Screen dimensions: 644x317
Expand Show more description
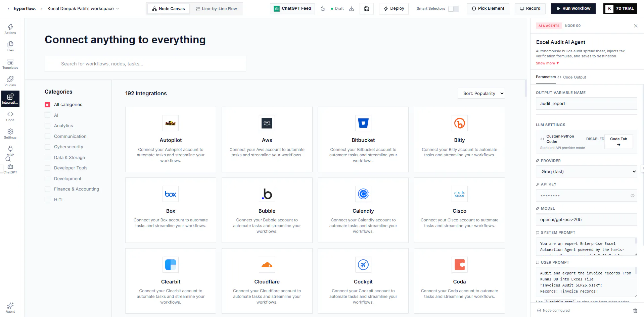tap(547, 63)
